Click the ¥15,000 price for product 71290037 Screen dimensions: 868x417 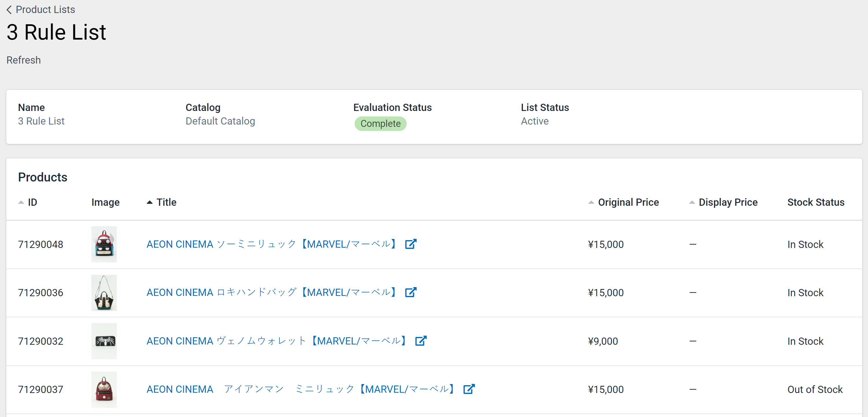(606, 389)
